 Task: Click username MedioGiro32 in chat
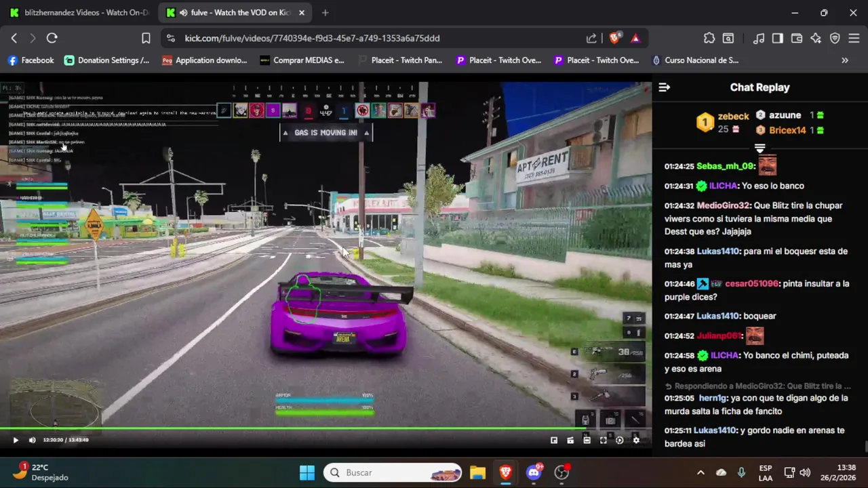[x=724, y=205]
